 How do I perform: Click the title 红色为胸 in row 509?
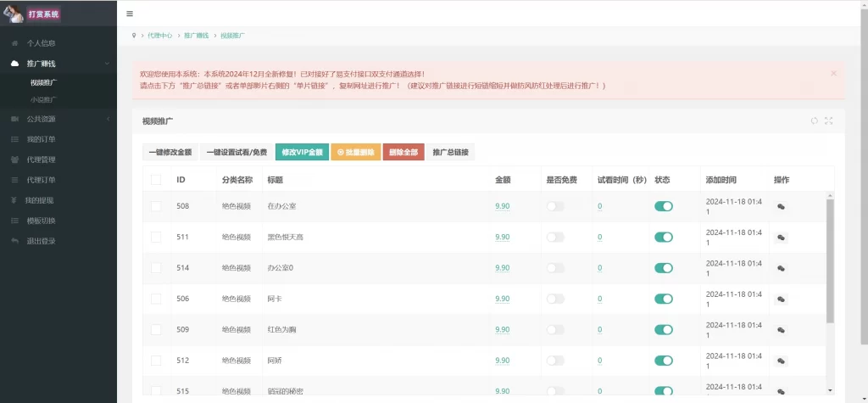[281, 330]
